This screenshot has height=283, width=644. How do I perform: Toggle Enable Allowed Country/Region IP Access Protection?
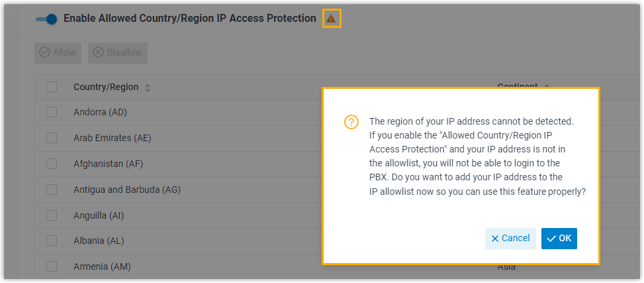tap(47, 19)
